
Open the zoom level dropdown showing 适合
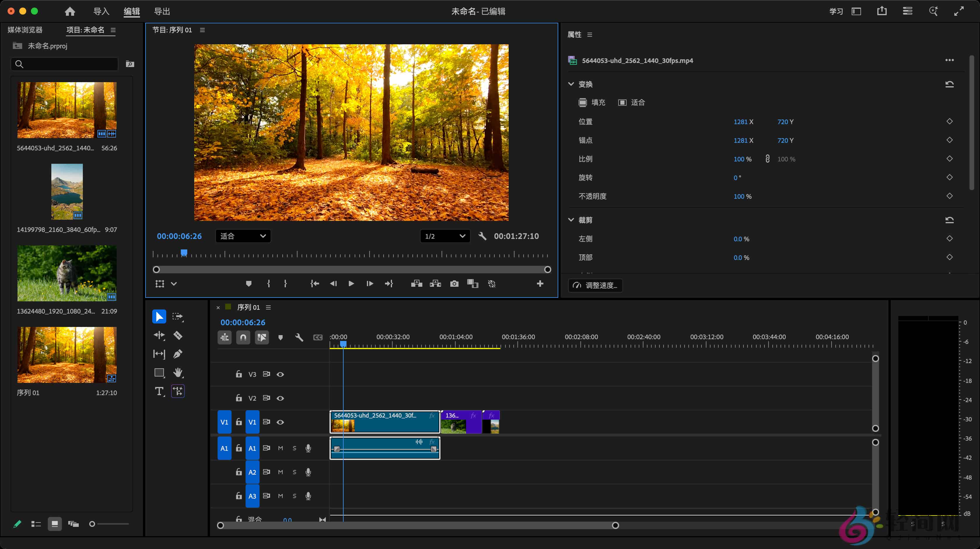(x=243, y=236)
